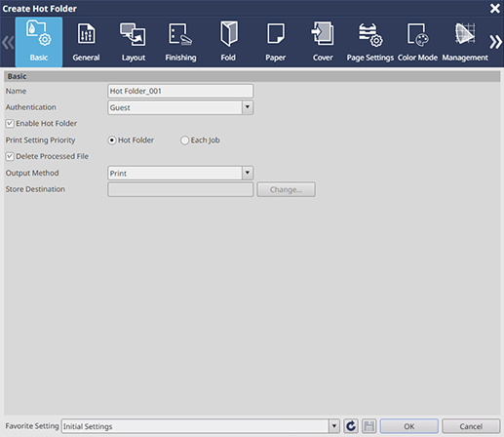Click the OK button
This screenshot has width=504, height=437.
click(409, 426)
